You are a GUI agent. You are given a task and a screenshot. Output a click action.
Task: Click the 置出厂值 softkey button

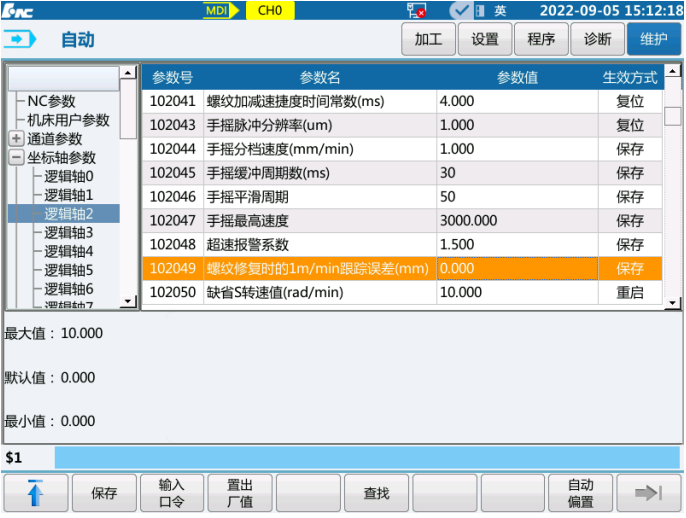[x=240, y=493]
